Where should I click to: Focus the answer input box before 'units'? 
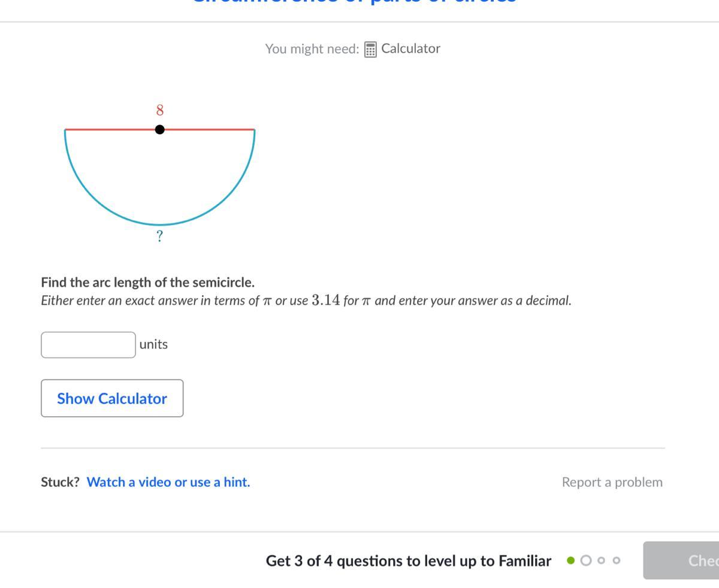pos(88,345)
